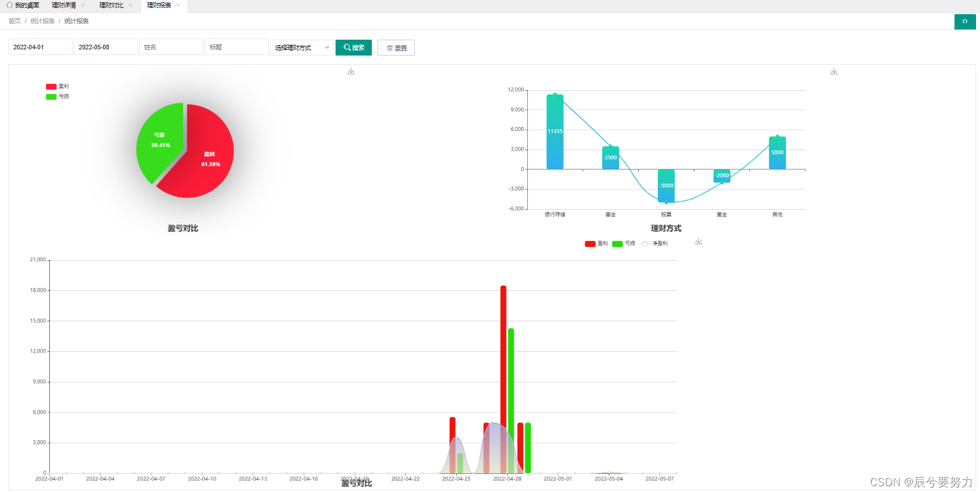Click the 2022-05-07 x-axis label
980x493 pixels.
coord(660,479)
